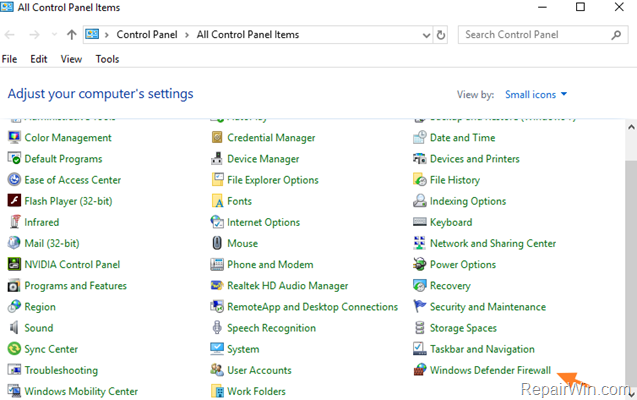Click the Flash Player (32-bit) icon
This screenshot has width=637, height=400.
14,201
